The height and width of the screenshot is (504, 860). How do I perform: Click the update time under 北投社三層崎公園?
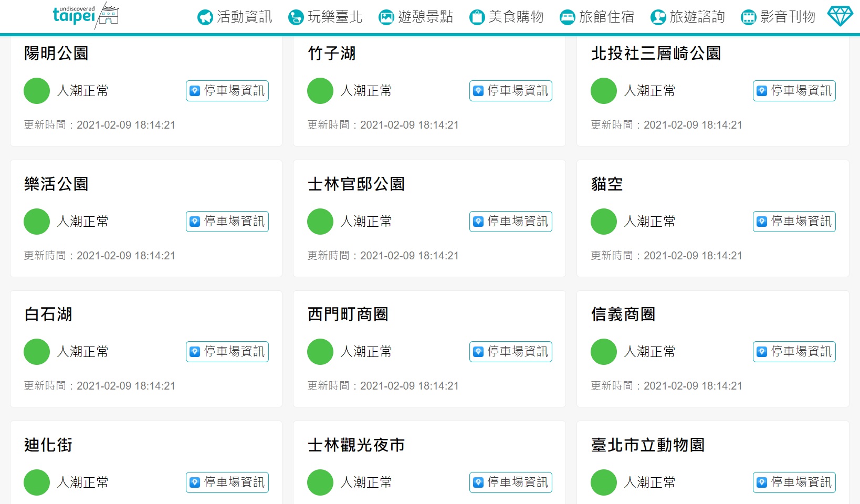point(667,125)
